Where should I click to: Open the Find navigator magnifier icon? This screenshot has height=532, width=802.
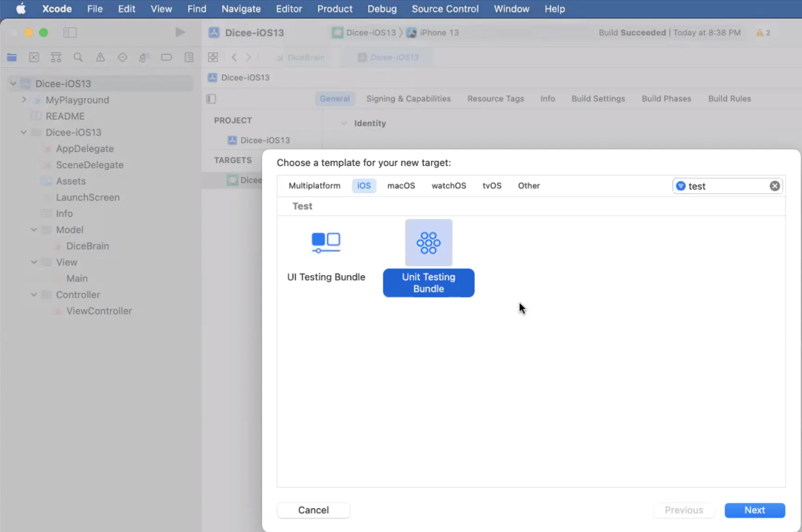(x=78, y=57)
